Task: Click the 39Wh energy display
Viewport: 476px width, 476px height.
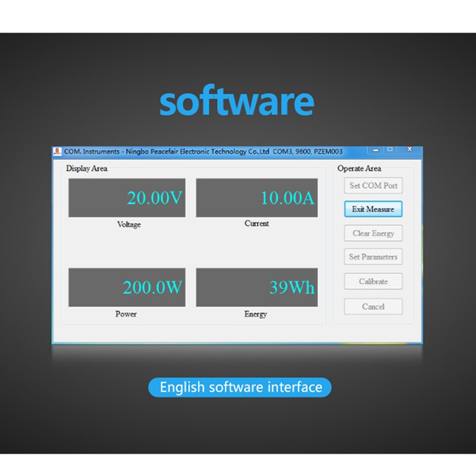Action: (x=255, y=287)
